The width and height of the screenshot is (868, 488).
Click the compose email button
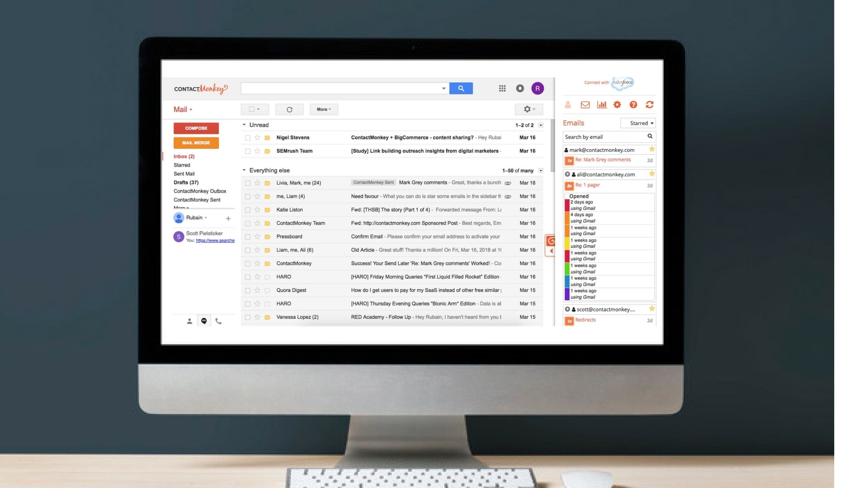click(x=196, y=127)
